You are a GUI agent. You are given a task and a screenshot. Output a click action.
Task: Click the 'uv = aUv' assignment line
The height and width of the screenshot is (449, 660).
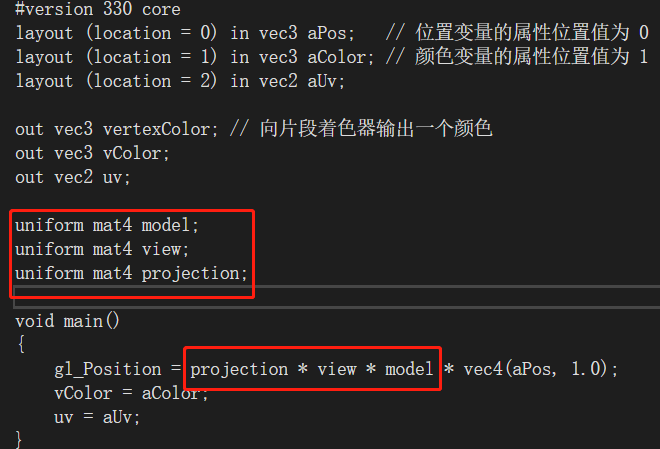click(97, 417)
